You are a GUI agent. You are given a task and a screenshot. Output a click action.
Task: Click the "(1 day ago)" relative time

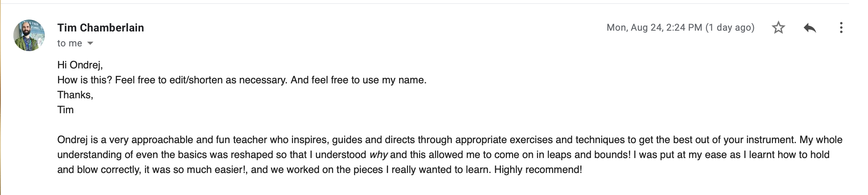[x=730, y=28]
